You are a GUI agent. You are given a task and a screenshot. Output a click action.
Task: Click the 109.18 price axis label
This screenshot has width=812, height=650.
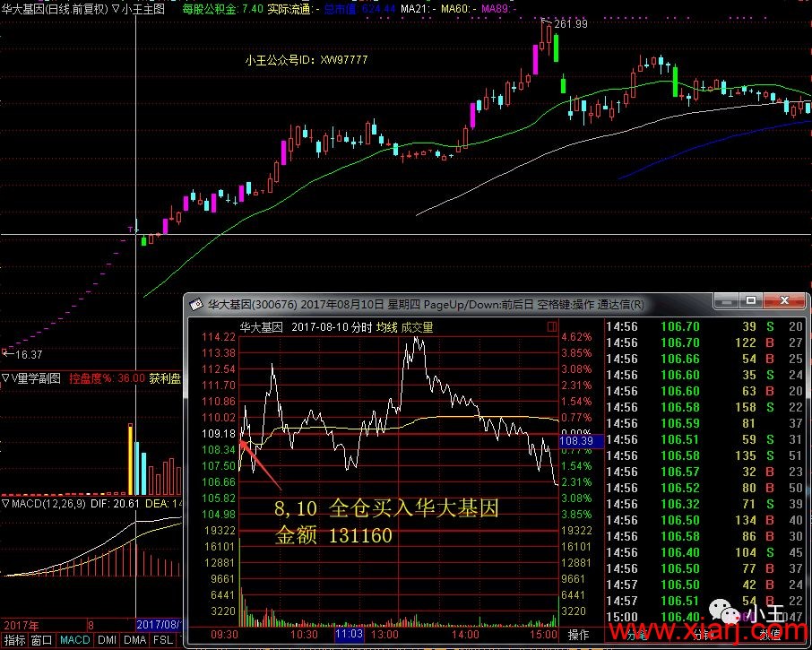point(219,434)
